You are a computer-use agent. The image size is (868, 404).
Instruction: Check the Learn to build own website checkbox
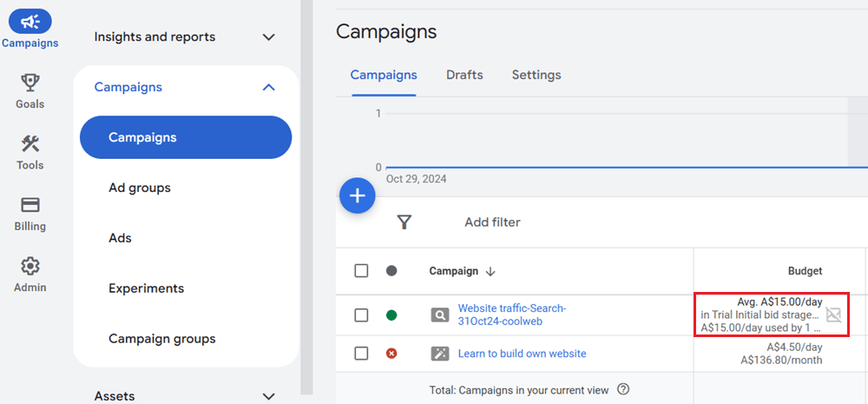[361, 354]
